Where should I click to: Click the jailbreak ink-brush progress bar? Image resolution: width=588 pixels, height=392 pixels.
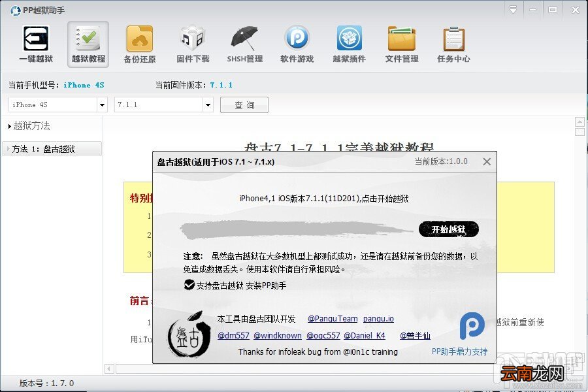pos(296,230)
